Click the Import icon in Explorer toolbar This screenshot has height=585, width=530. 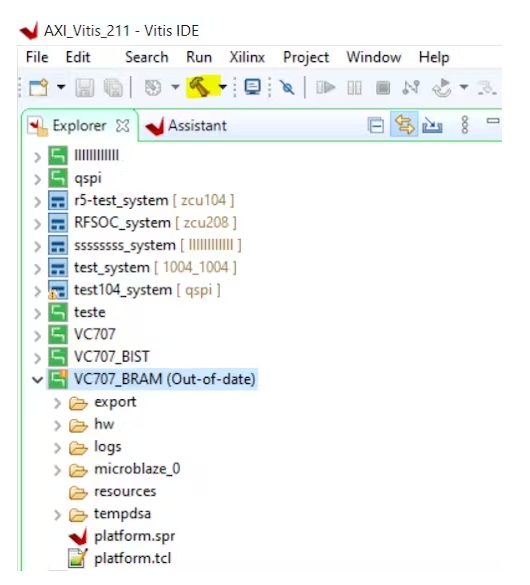pos(432,125)
